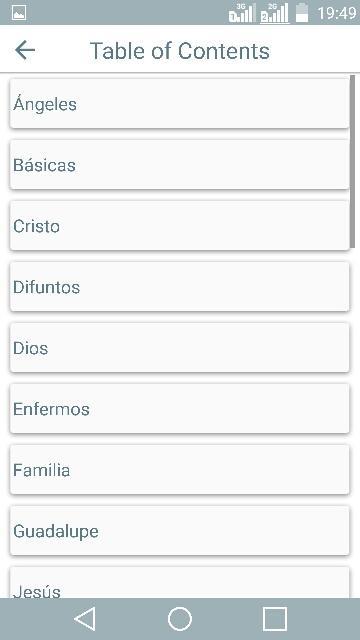
Task: Tap the Jesús list item
Action: [180, 582]
